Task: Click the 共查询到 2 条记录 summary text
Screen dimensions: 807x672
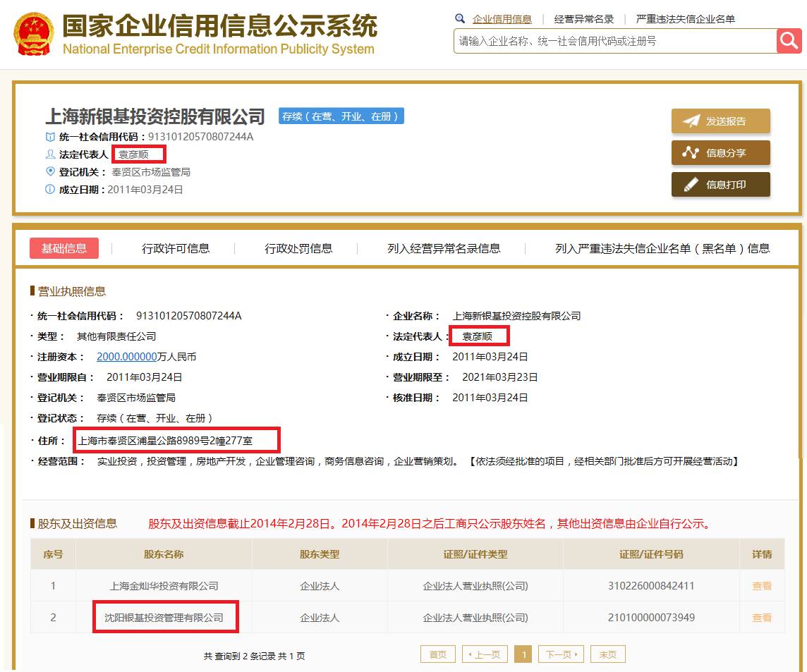Action: point(254,656)
